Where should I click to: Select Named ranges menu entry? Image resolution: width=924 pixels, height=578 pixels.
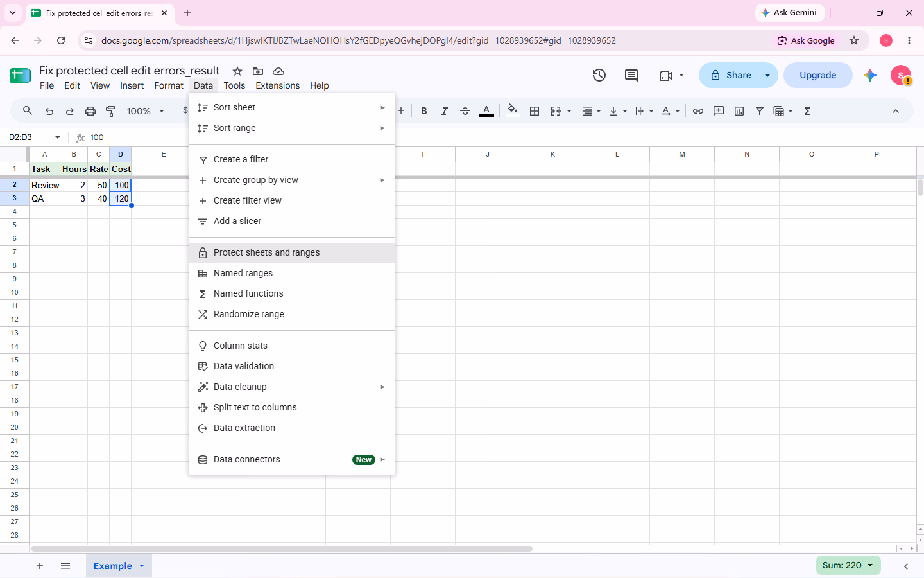pyautogui.click(x=292, y=273)
